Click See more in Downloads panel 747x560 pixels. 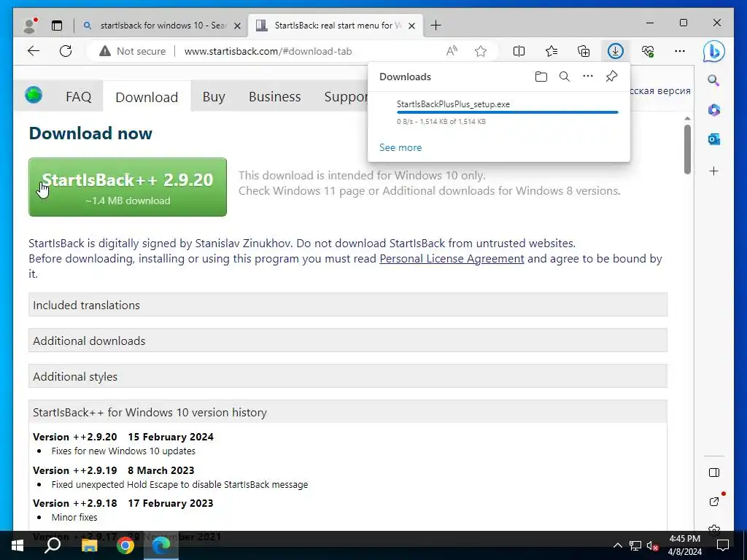tap(400, 147)
